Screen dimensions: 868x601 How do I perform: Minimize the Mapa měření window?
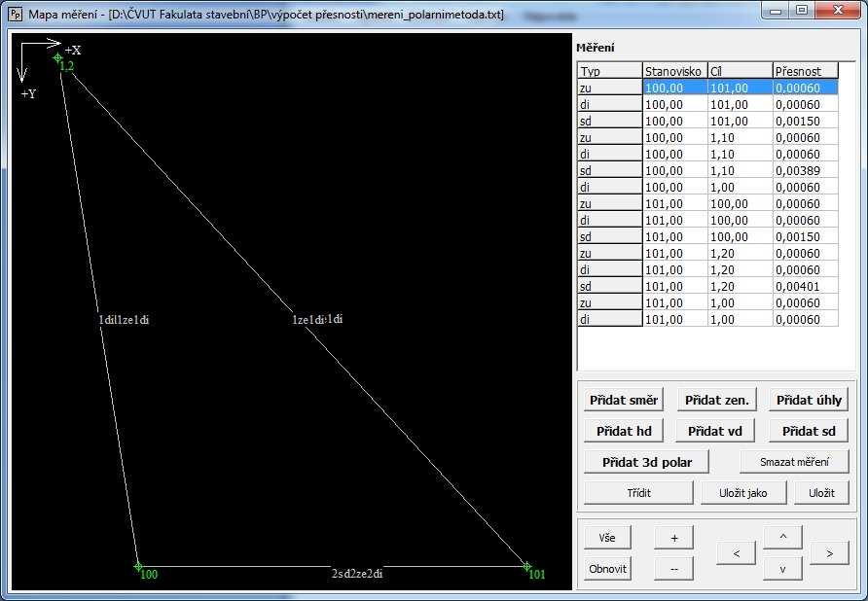(x=776, y=11)
